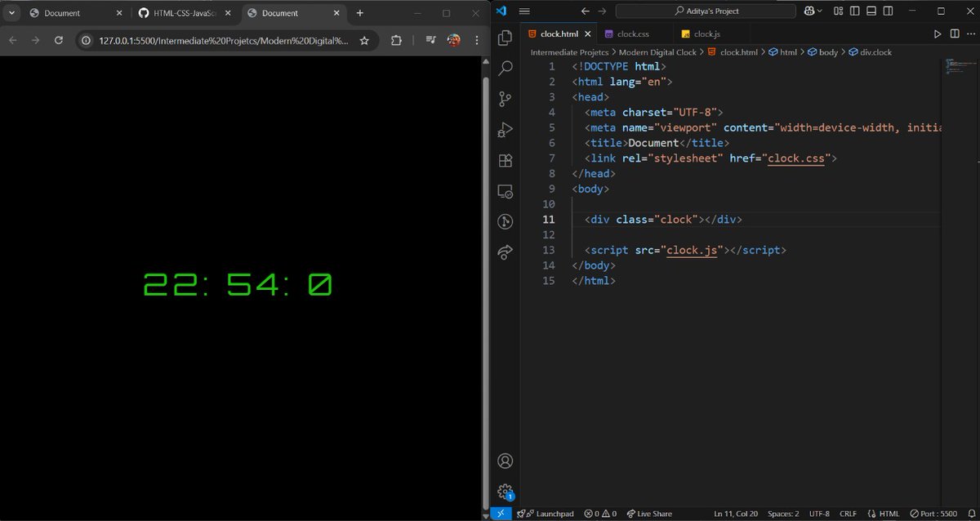Image resolution: width=980 pixels, height=521 pixels.
Task: Open a new Chrome tab
Action: 360,13
